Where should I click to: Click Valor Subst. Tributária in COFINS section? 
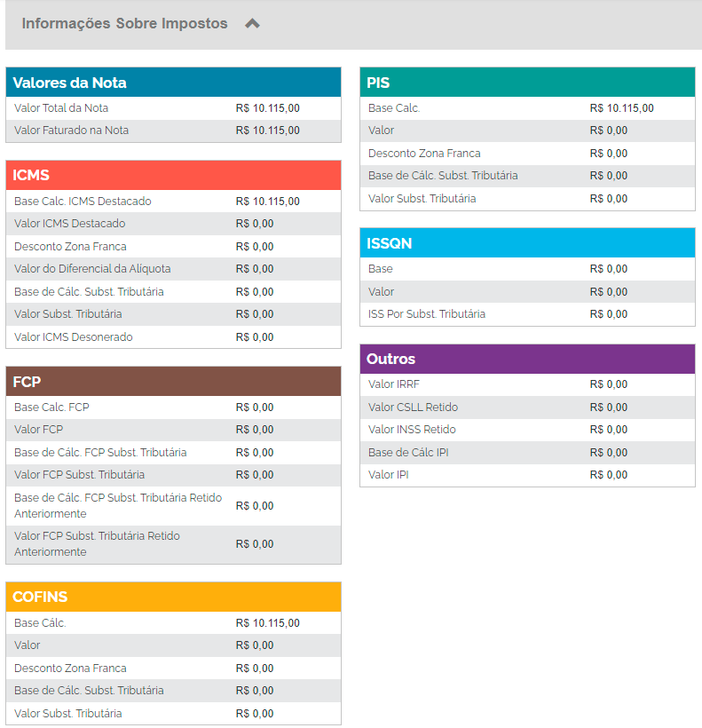pyautogui.click(x=68, y=713)
